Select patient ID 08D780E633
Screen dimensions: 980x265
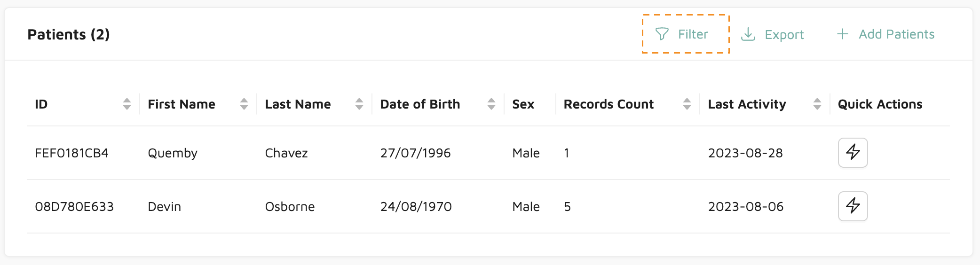click(x=74, y=207)
